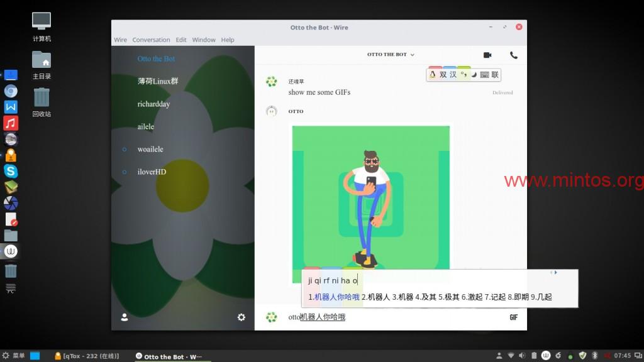Image resolution: width=644 pixels, height=362 pixels.
Task: Choose candidate 8 即期
Action: pyautogui.click(x=518, y=297)
